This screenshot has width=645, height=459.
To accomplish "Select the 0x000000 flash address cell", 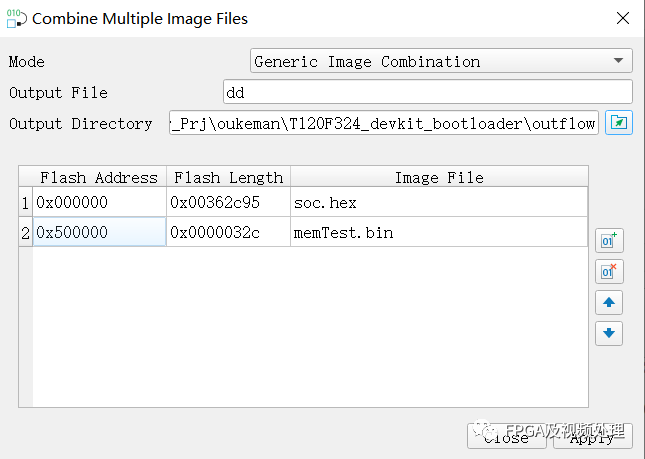I will point(99,202).
